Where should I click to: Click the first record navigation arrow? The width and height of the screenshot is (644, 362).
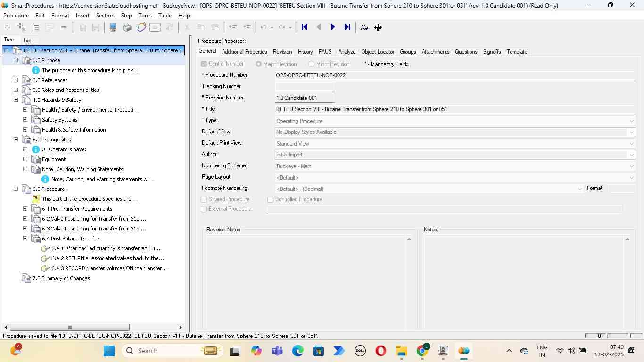[305, 27]
